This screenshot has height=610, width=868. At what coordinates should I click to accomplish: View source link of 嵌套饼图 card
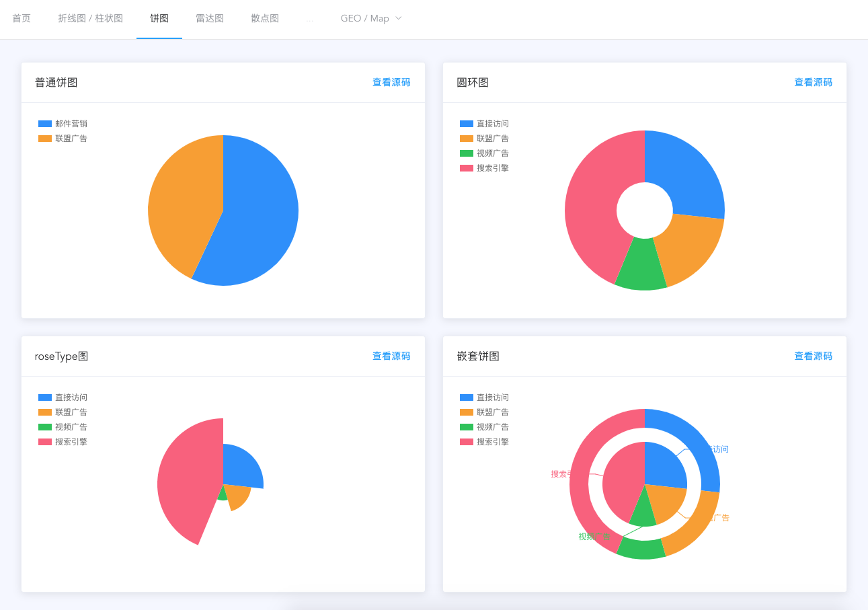[813, 356]
